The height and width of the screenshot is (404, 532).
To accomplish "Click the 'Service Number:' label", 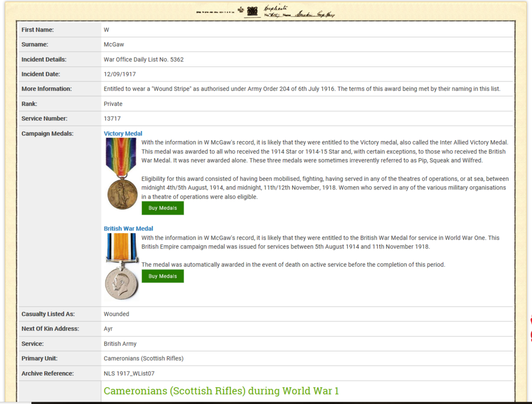I will [x=45, y=119].
